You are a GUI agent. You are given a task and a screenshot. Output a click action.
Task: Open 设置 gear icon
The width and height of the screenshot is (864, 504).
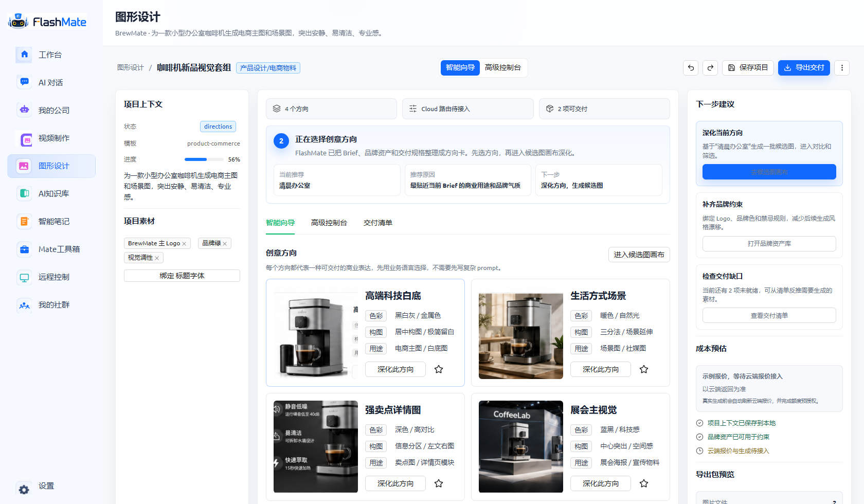click(x=24, y=489)
